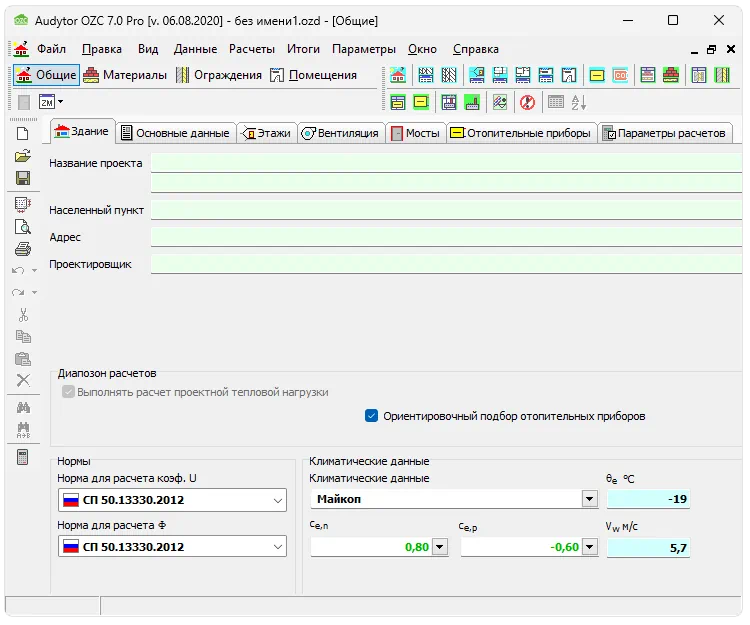
Task: Open the Параметры menu
Action: click(x=364, y=49)
